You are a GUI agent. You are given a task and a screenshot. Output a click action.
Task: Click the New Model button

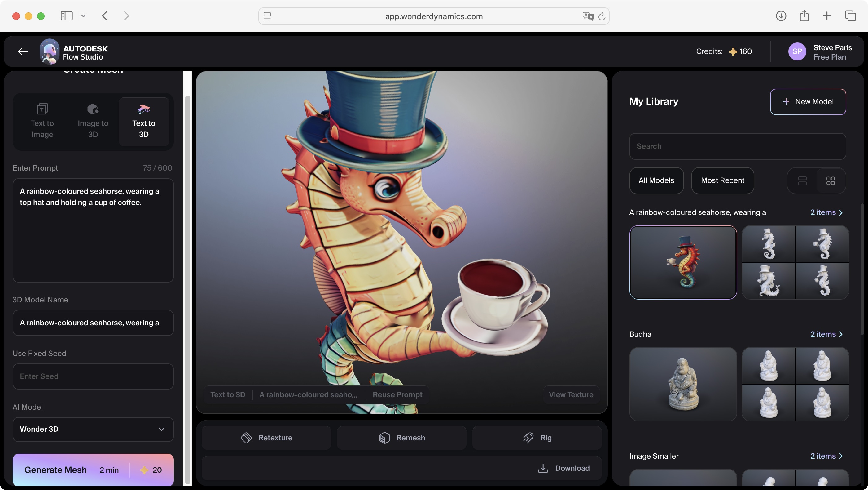(x=808, y=101)
